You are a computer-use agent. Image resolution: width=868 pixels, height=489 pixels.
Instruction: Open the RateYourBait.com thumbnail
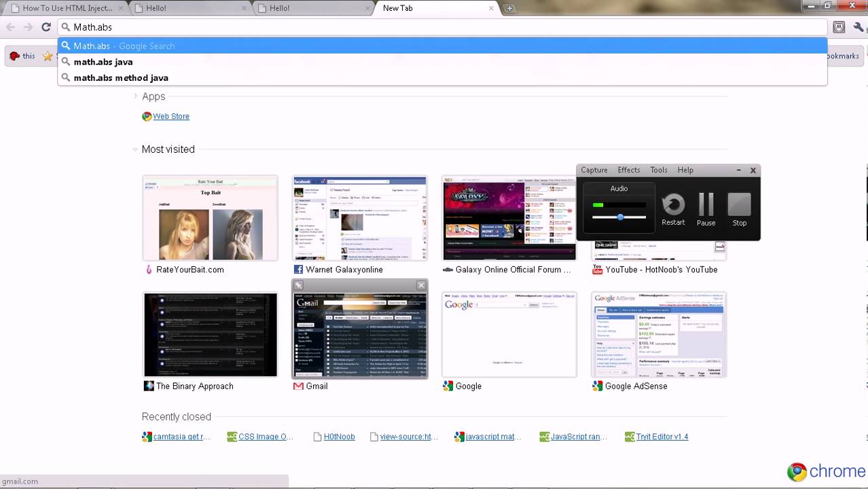pos(211,218)
